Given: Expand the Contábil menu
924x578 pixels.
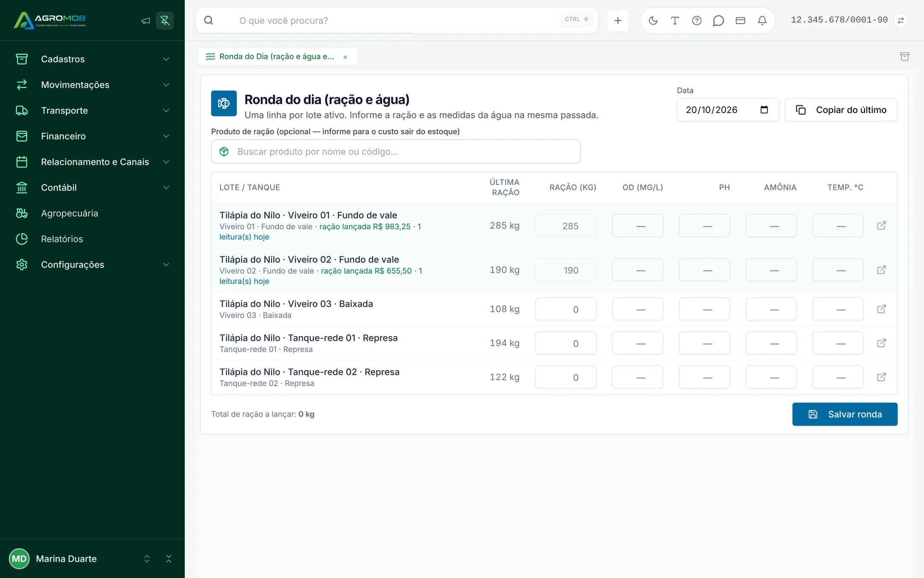Looking at the screenshot, I should tap(92, 188).
